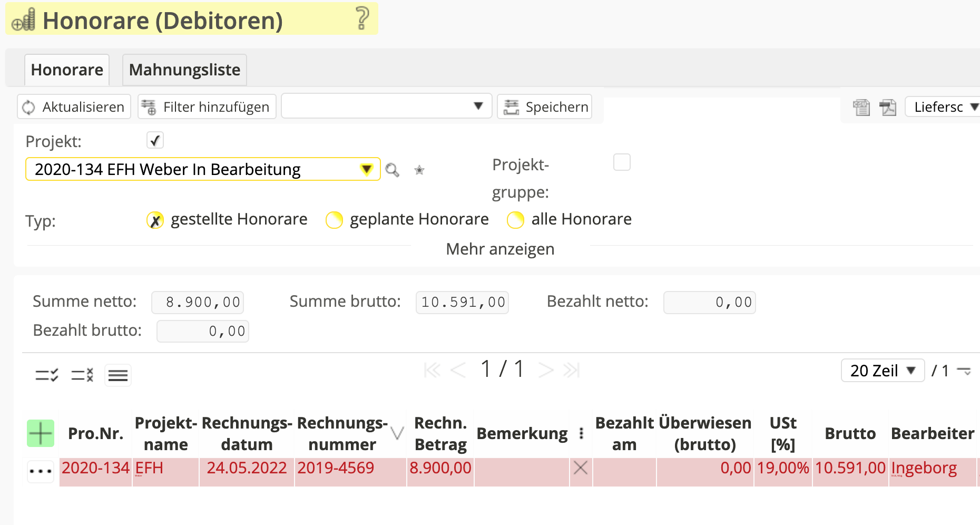Click the favorite star icon beside project
The height and width of the screenshot is (525, 980).
tap(419, 170)
